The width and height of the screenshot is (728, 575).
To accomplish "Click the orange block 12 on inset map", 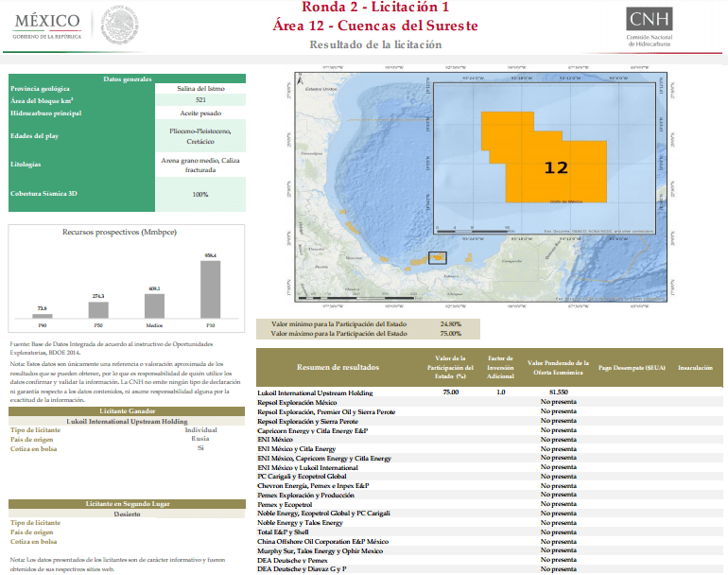I will point(545,157).
